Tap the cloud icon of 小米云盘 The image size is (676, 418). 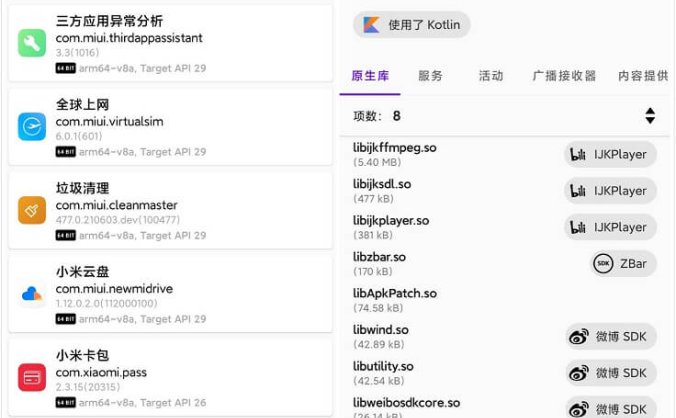pyautogui.click(x=32, y=294)
